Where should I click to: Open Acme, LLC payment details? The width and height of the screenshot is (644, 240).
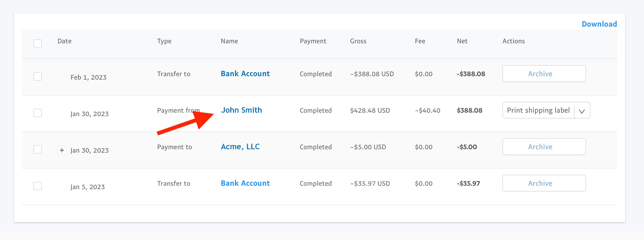click(240, 147)
